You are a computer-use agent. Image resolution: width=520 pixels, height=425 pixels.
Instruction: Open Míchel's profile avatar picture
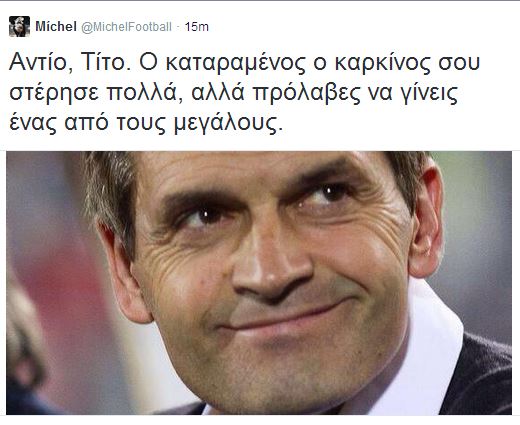coord(19,26)
